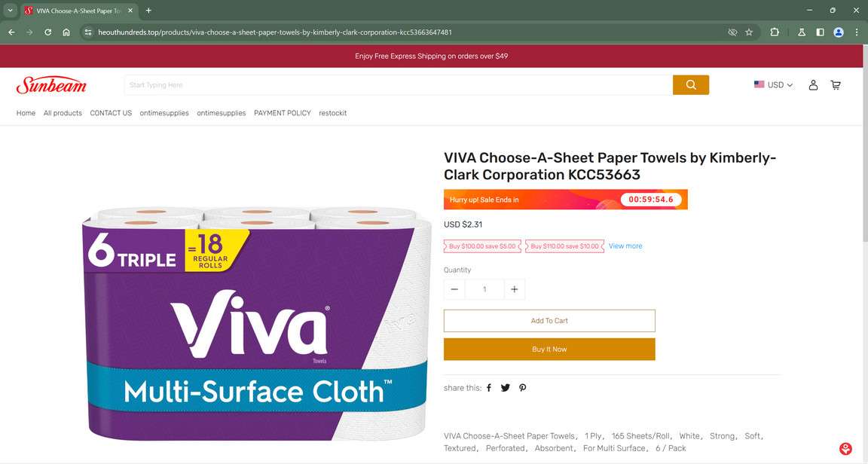The width and height of the screenshot is (868, 464).
Task: Open the tab search chevron in browser
Action: 10,10
